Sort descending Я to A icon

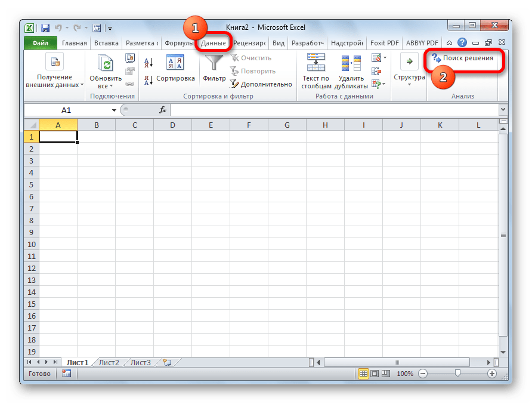click(x=149, y=81)
